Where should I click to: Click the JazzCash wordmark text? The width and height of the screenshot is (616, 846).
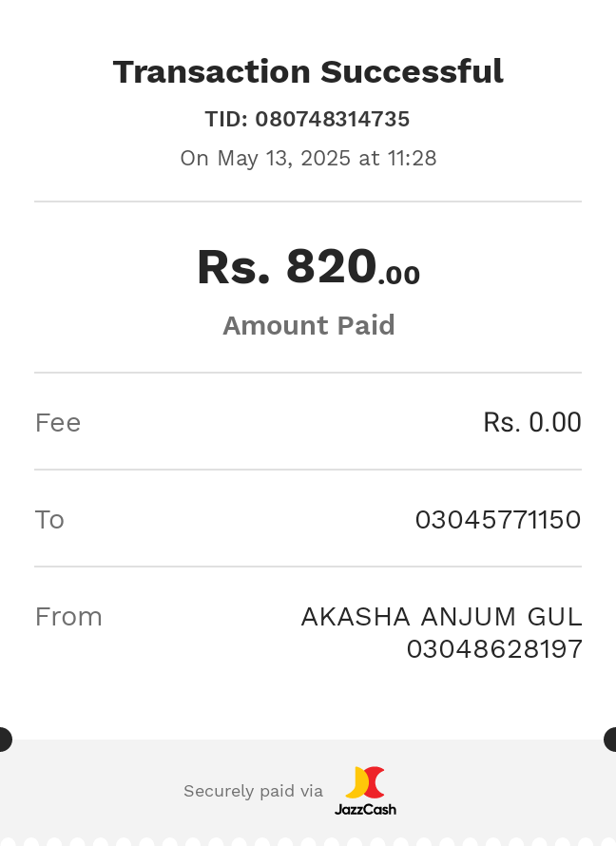pos(365,809)
